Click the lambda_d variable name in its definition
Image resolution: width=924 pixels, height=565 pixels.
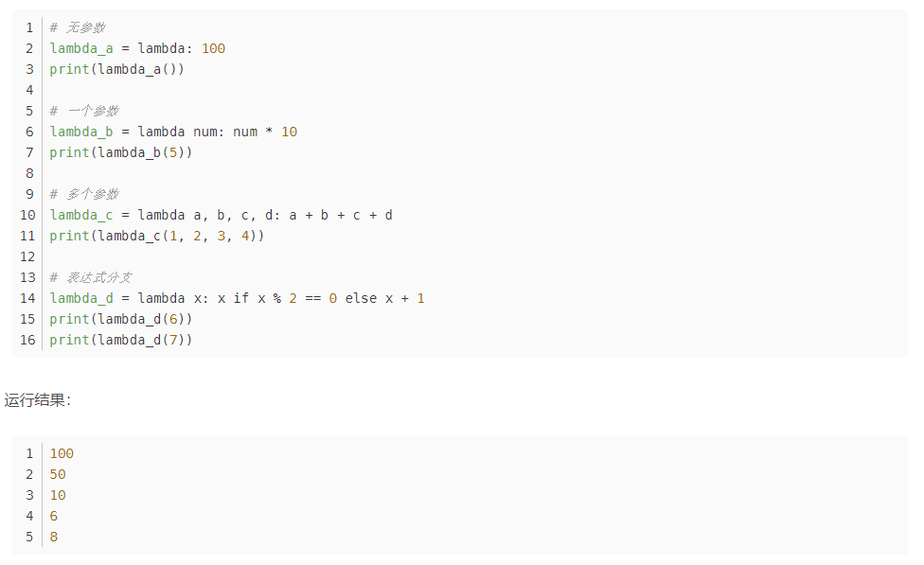point(81,298)
